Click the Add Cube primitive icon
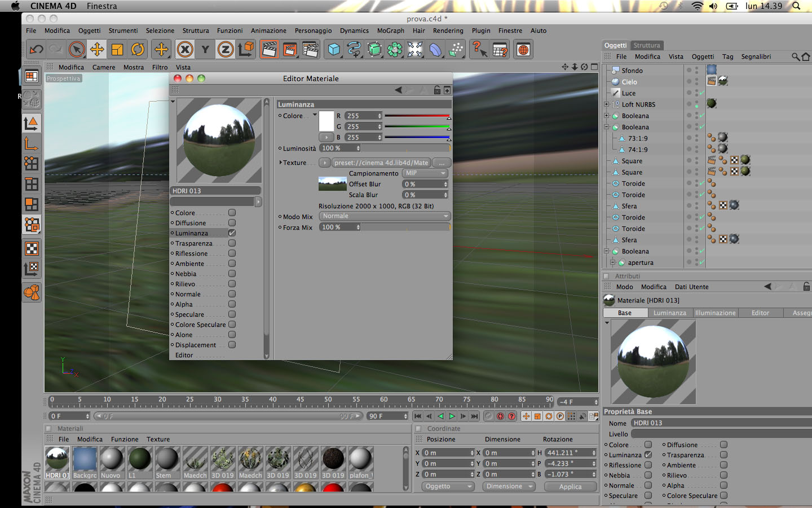This screenshot has width=812, height=508. tap(334, 50)
